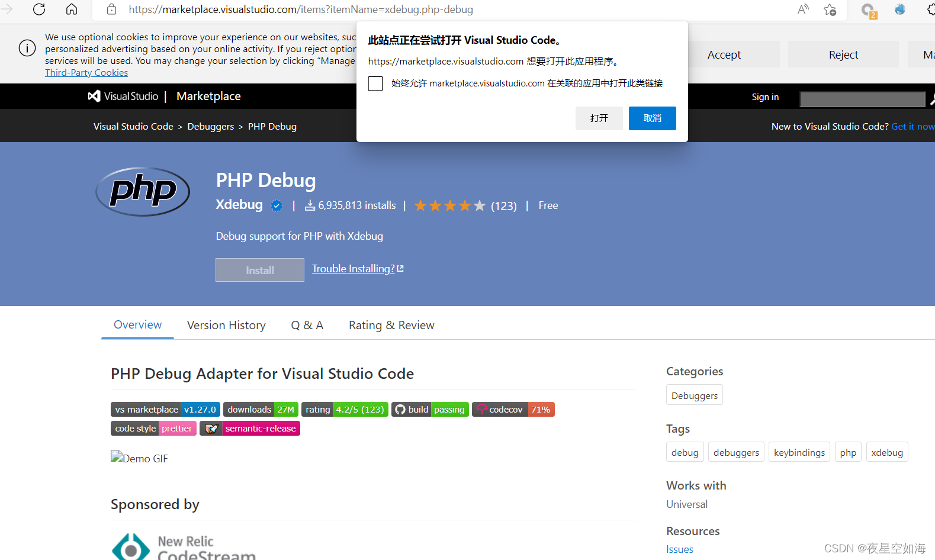Screen dimensions: 935x560
Task: Click the Third-Party Cookies link
Action: coord(86,72)
